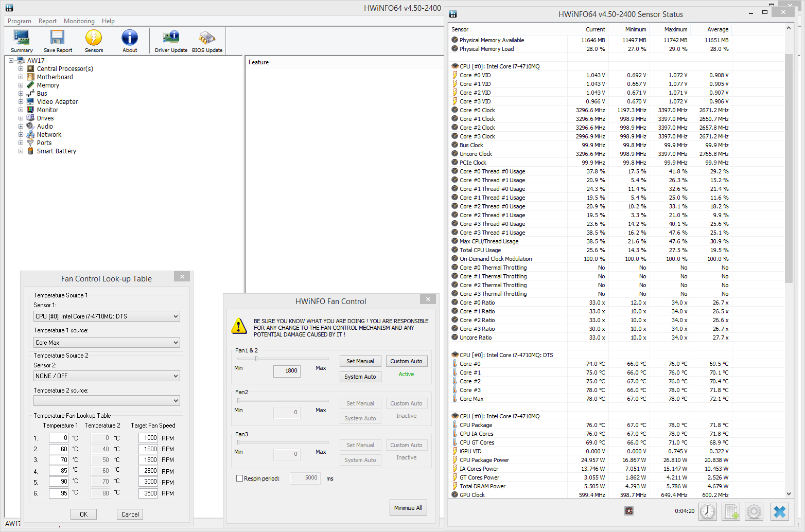Click the Fan1 & 2 speed field showing 1800
Screen dimensions: 805x532
click(x=287, y=370)
